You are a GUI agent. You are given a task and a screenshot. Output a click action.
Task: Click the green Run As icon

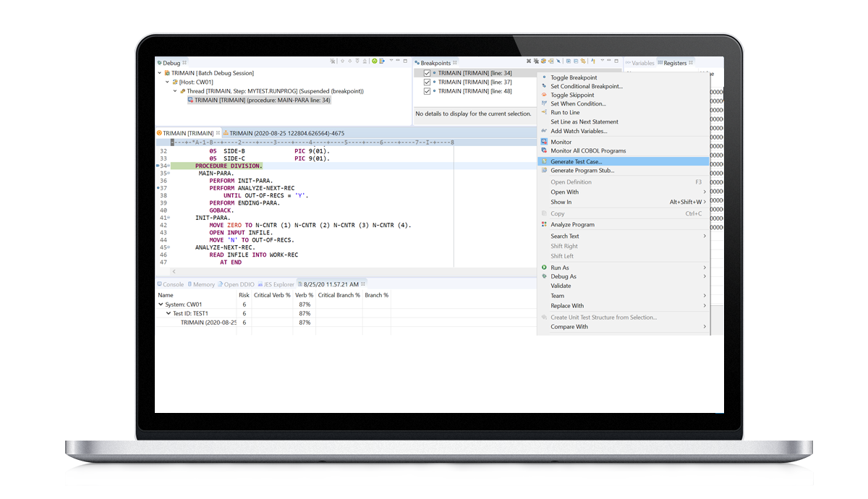coord(544,268)
